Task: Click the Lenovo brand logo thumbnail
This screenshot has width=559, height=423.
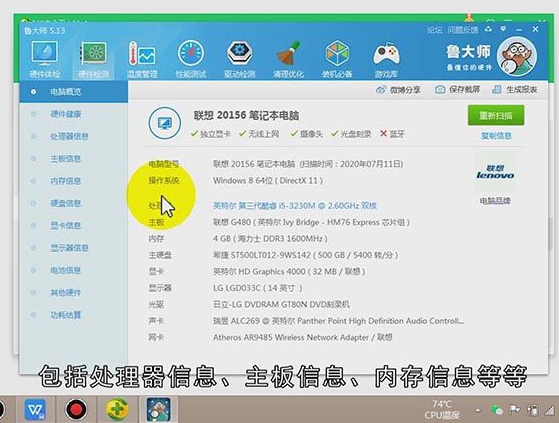Action: point(495,172)
